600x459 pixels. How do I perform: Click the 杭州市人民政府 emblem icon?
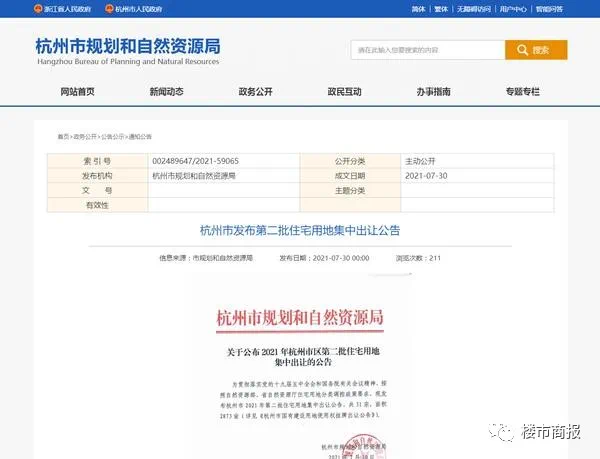(x=109, y=8)
